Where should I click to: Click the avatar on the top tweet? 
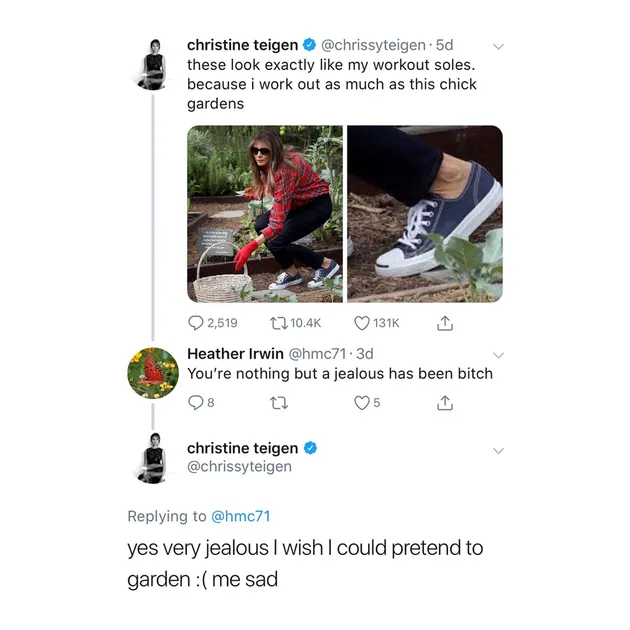(153, 65)
